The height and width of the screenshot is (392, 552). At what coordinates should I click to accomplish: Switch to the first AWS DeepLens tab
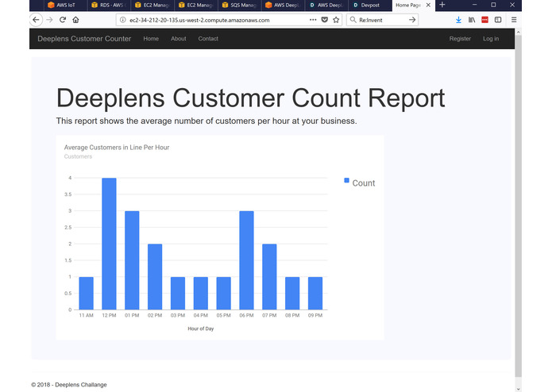(x=283, y=6)
